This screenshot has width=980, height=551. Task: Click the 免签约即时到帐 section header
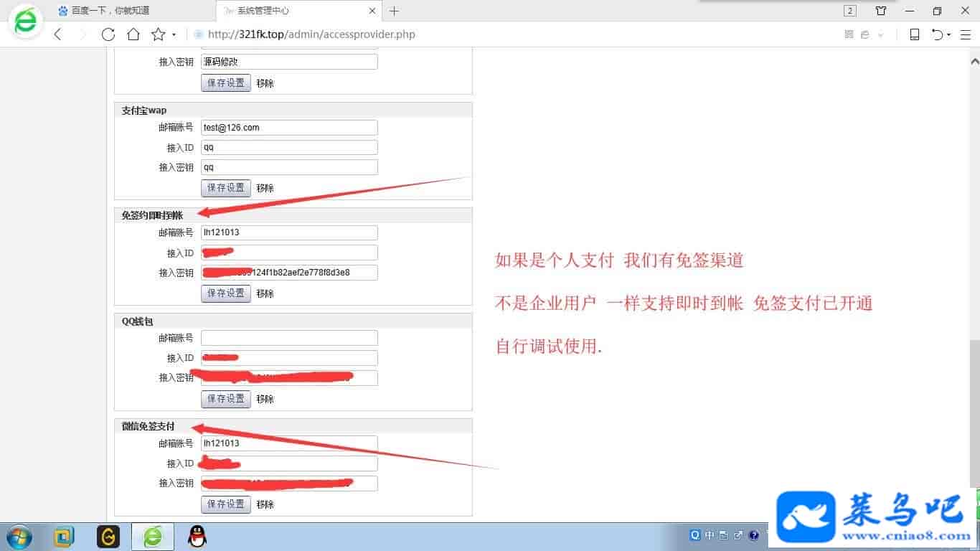(293, 215)
